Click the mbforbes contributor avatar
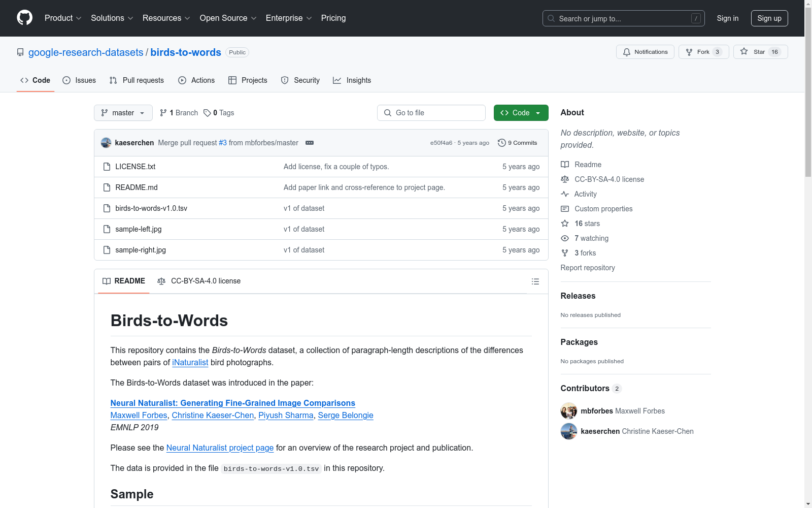 (x=569, y=411)
